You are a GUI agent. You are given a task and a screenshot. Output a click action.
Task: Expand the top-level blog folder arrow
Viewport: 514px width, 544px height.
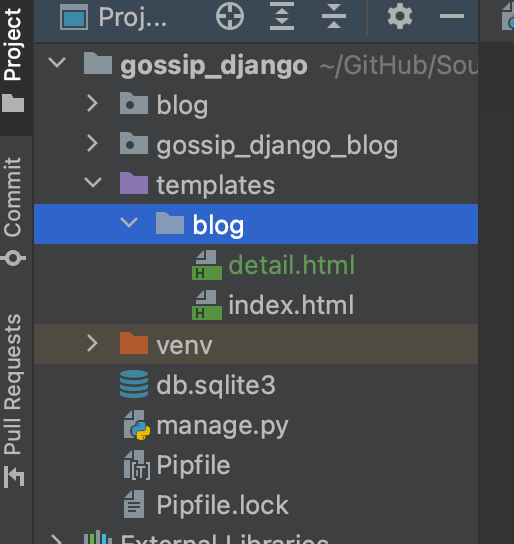click(92, 103)
